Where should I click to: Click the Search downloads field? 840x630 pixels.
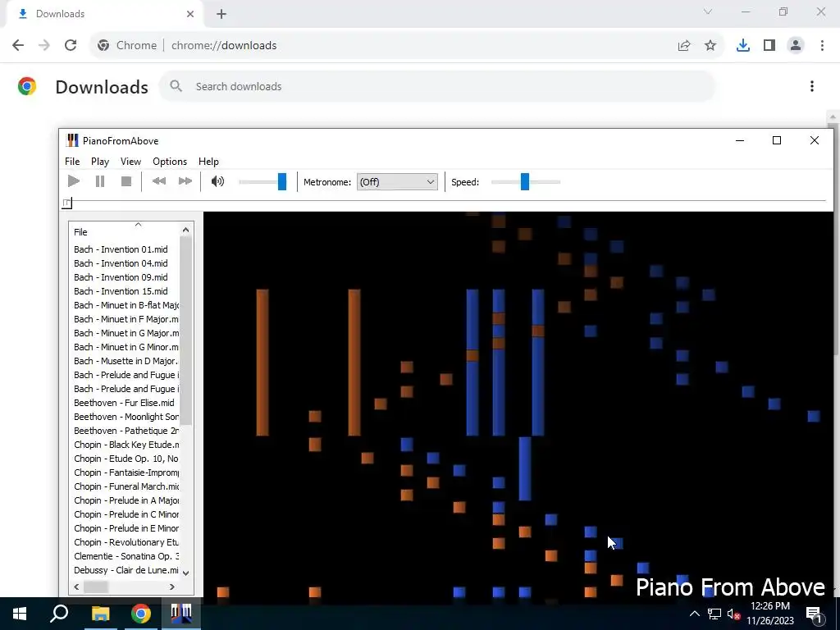pyautogui.click(x=437, y=86)
